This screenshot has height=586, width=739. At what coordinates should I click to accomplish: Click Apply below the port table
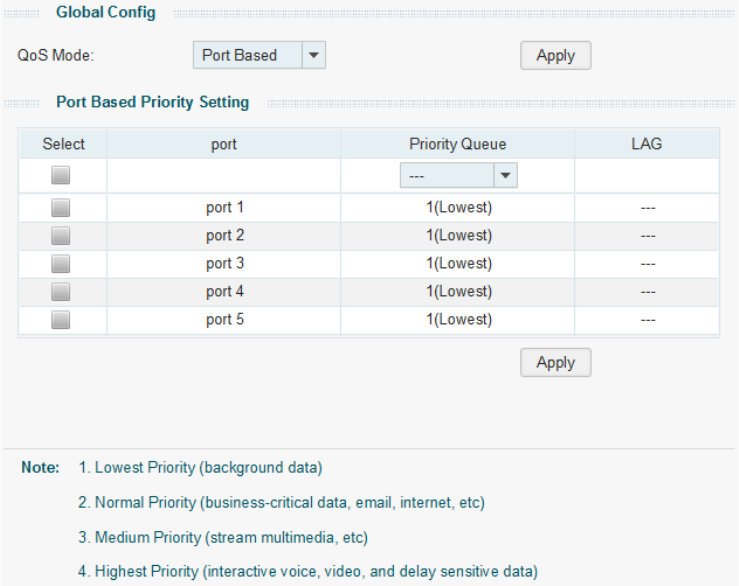click(x=555, y=363)
